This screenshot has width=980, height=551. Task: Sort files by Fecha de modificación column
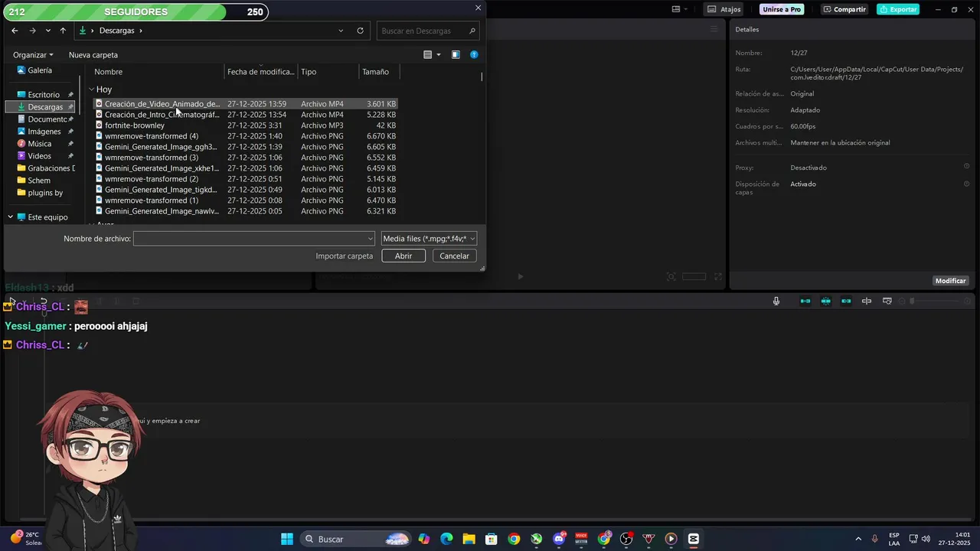261,72
